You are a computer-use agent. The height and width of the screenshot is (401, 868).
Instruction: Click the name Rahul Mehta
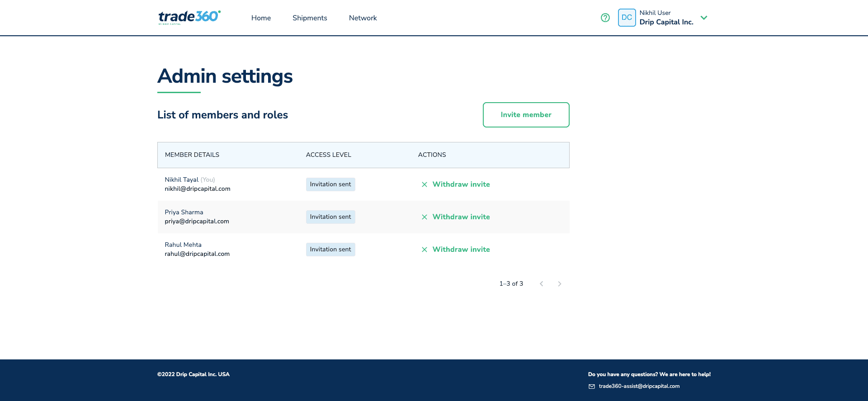(x=183, y=245)
